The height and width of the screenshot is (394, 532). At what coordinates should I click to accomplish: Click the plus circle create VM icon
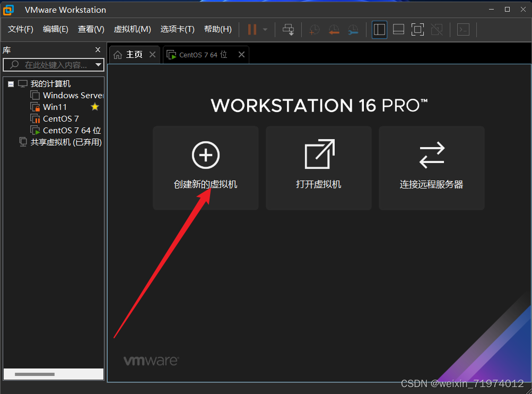click(x=206, y=155)
